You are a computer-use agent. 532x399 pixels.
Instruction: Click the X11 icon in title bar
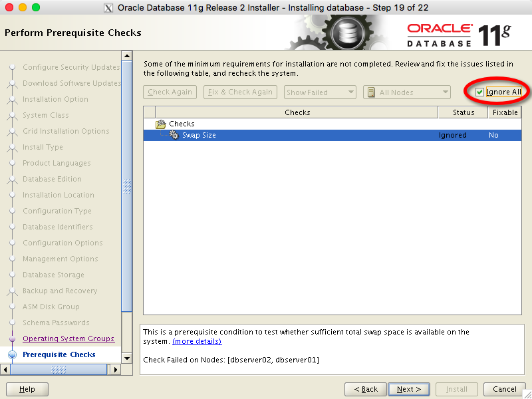point(109,7)
